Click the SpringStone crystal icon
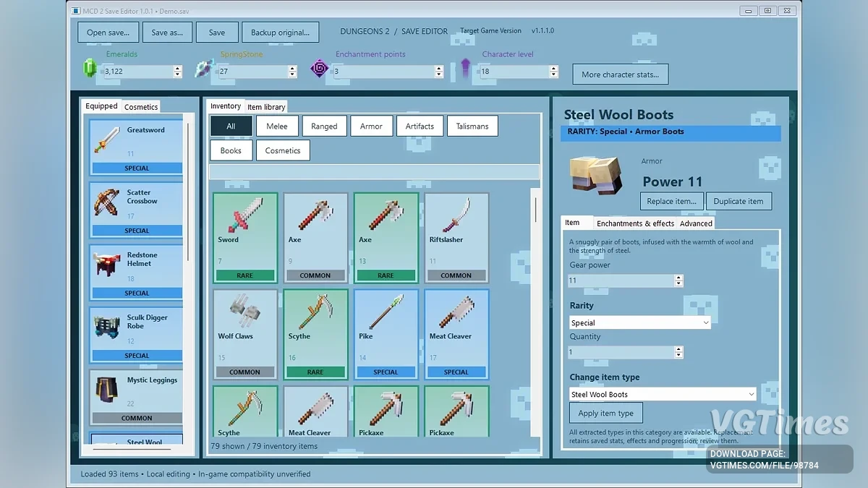 click(204, 69)
